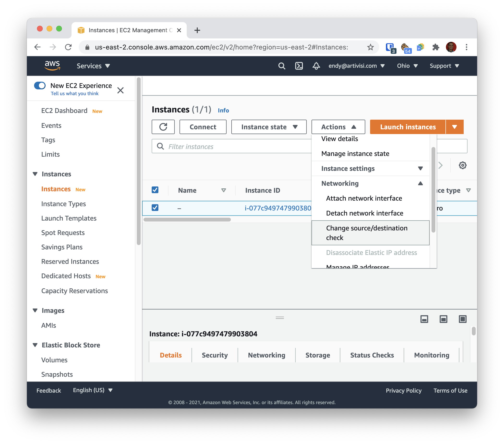The height and width of the screenshot is (444, 504).
Task: Click the Actions menu vertical scrollbar
Action: click(433, 190)
